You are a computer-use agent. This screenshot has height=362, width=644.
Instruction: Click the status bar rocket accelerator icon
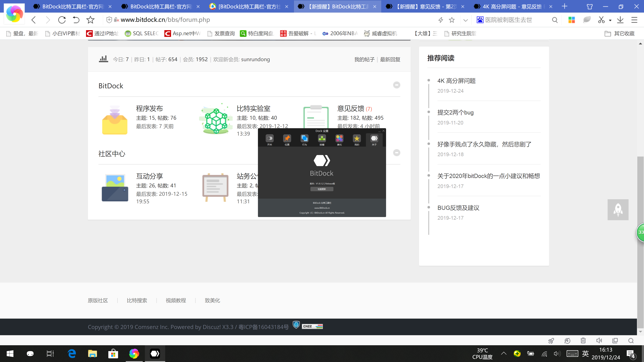[551, 341]
